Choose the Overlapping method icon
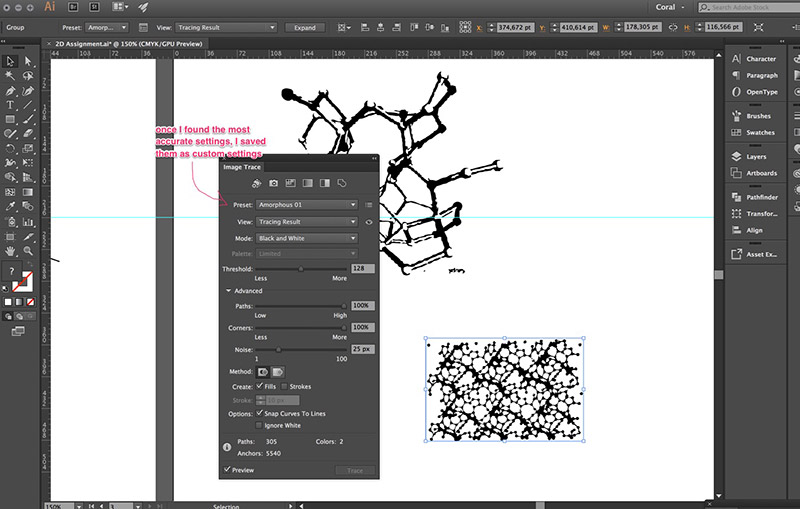The width and height of the screenshot is (800, 509). [x=278, y=372]
